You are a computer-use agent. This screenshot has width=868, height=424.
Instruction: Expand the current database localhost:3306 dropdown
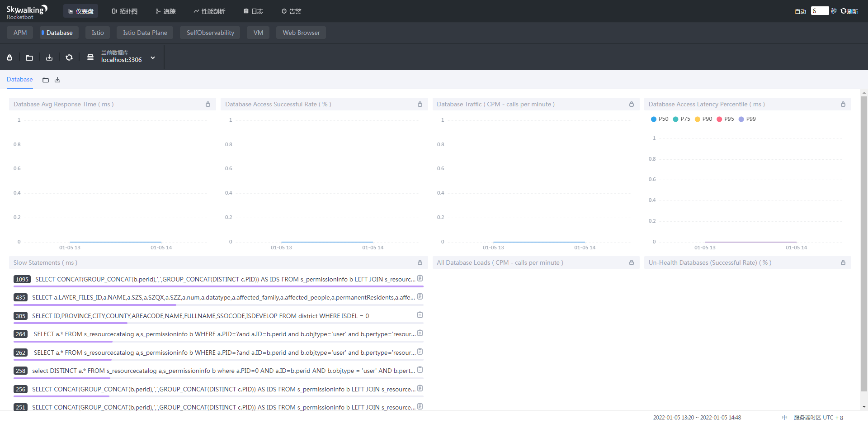(x=153, y=57)
